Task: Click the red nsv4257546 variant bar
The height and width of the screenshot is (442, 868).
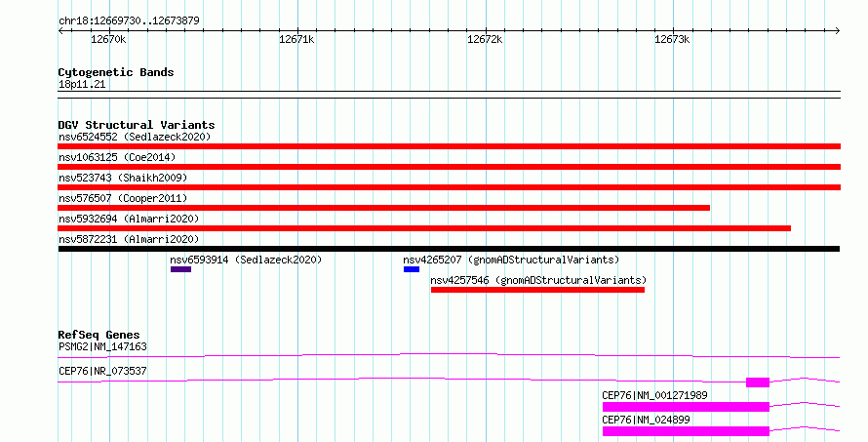Action: tap(537, 290)
